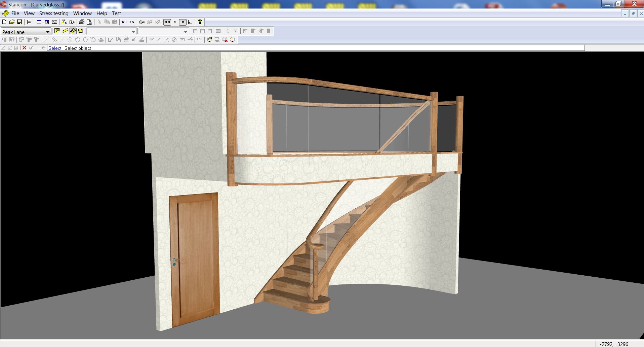Toggle the pressed yellow handrail mode button
The width and height of the screenshot is (644, 347).
pyautogui.click(x=73, y=31)
